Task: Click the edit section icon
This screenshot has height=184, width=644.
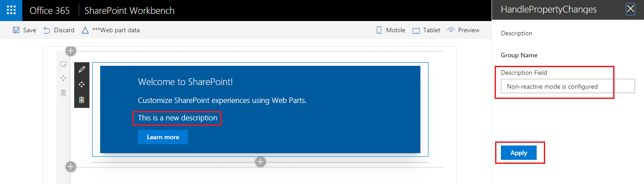Action: pos(64,64)
